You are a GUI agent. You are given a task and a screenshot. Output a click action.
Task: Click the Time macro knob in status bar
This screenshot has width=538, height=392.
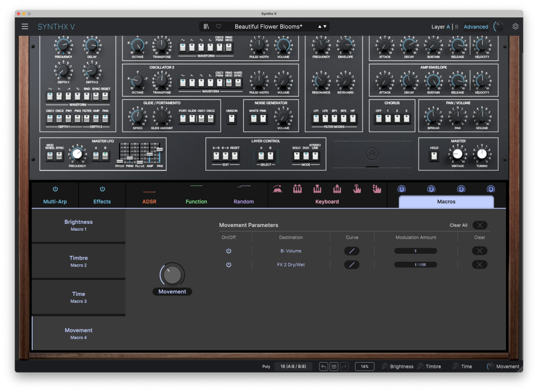456,367
